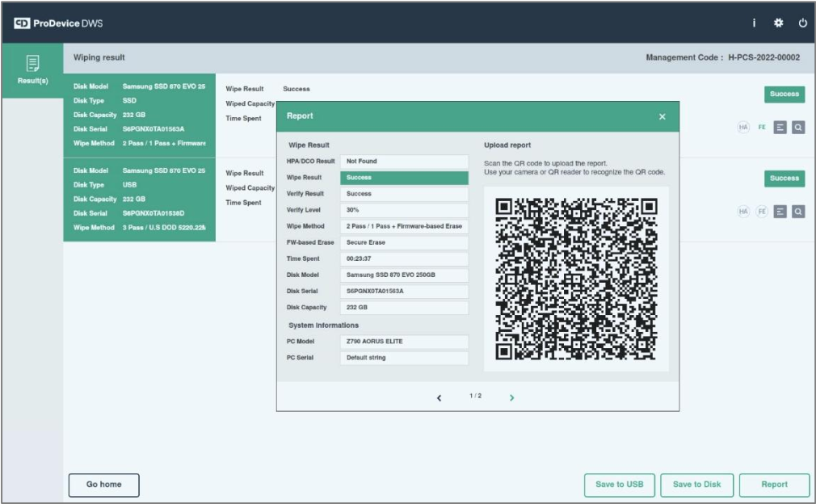Click FE icon for SSD disk row
Viewport: 816px width, 504px height.
pyautogui.click(x=762, y=127)
